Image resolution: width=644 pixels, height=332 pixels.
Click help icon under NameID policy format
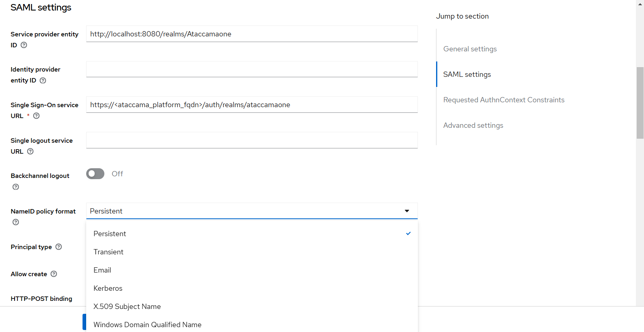click(16, 222)
